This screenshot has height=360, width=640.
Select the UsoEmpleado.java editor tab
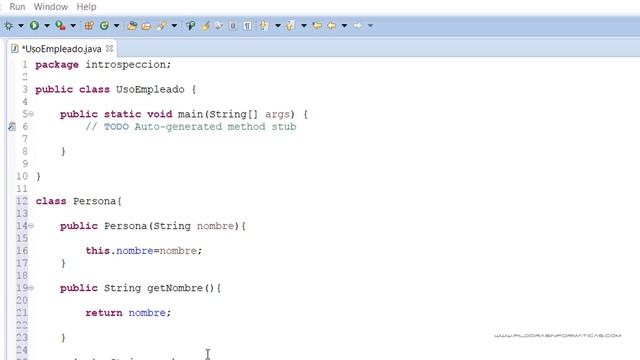[x=61, y=49]
